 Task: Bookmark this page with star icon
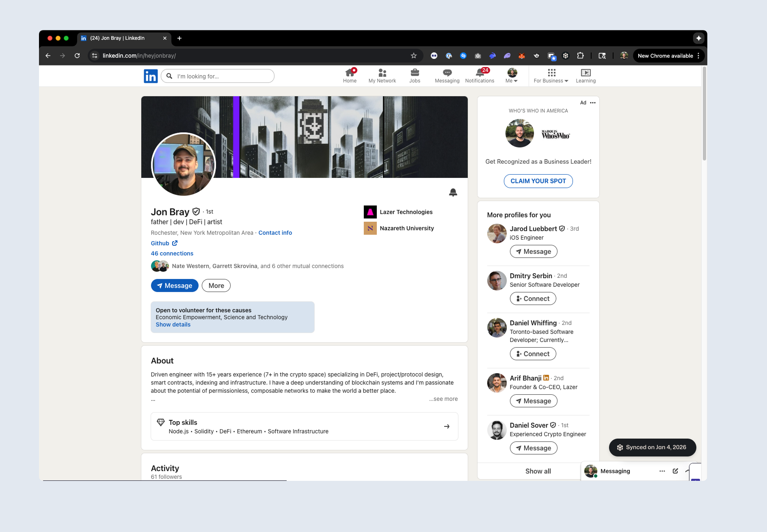click(x=414, y=56)
